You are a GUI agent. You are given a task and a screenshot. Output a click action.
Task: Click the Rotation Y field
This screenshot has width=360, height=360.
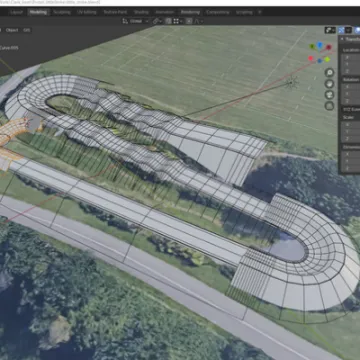[x=351, y=94]
